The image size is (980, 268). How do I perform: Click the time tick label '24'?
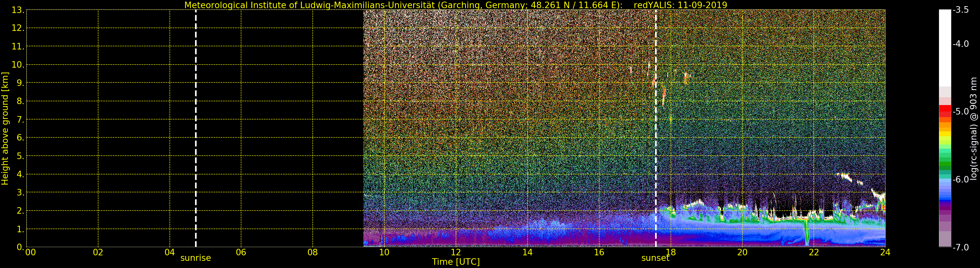(885, 252)
